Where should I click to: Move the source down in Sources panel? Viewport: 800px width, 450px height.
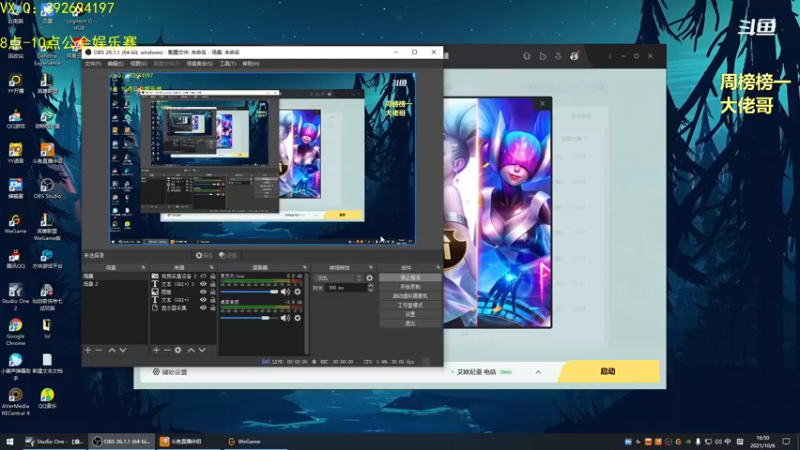pos(203,350)
